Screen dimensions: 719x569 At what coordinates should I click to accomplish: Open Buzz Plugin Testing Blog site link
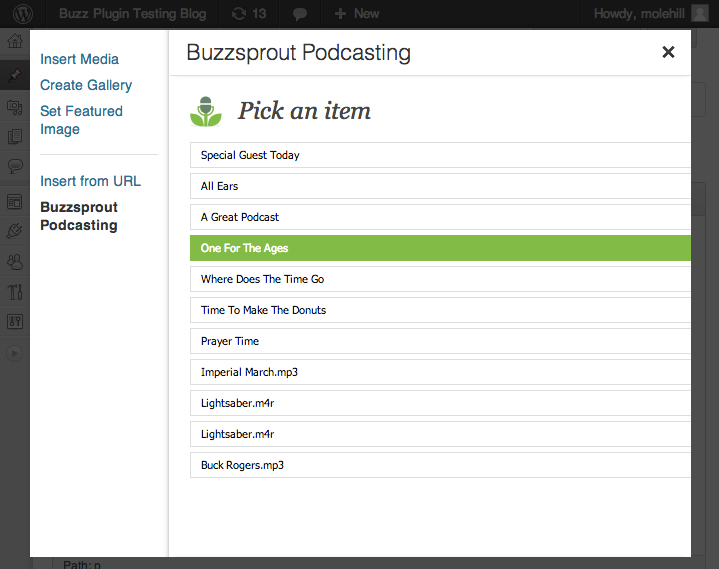coord(133,14)
